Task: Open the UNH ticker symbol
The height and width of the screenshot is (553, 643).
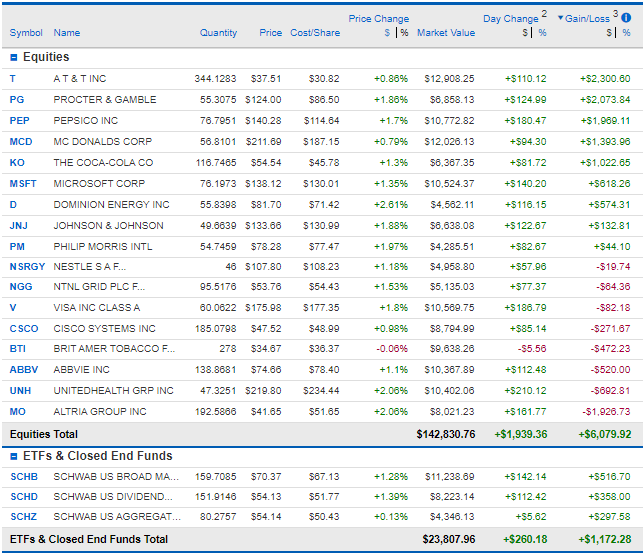Action: pyautogui.click(x=20, y=390)
